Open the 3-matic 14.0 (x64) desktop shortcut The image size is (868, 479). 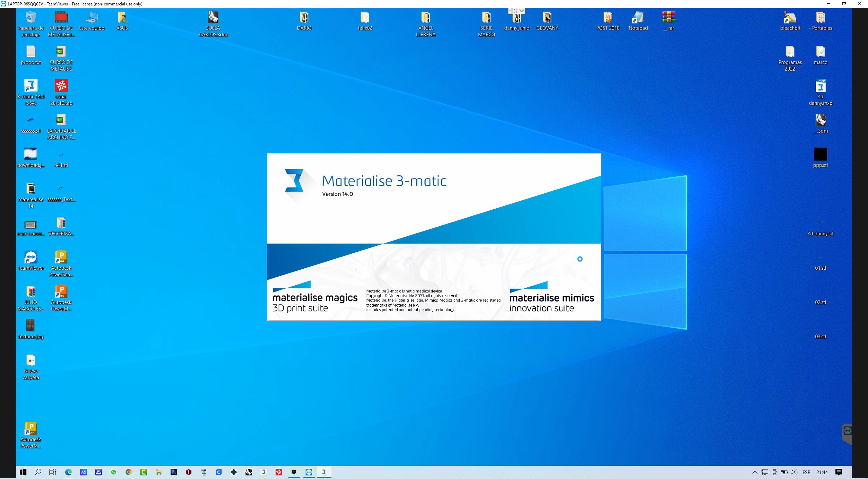[x=31, y=86]
